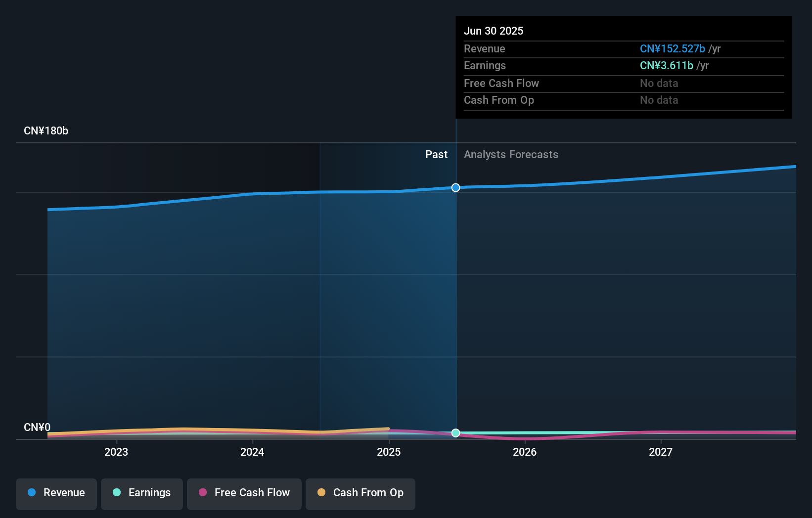Screen dimensions: 812x518
Task: Toggle the Cash From Op series visibility
Action: (360, 493)
